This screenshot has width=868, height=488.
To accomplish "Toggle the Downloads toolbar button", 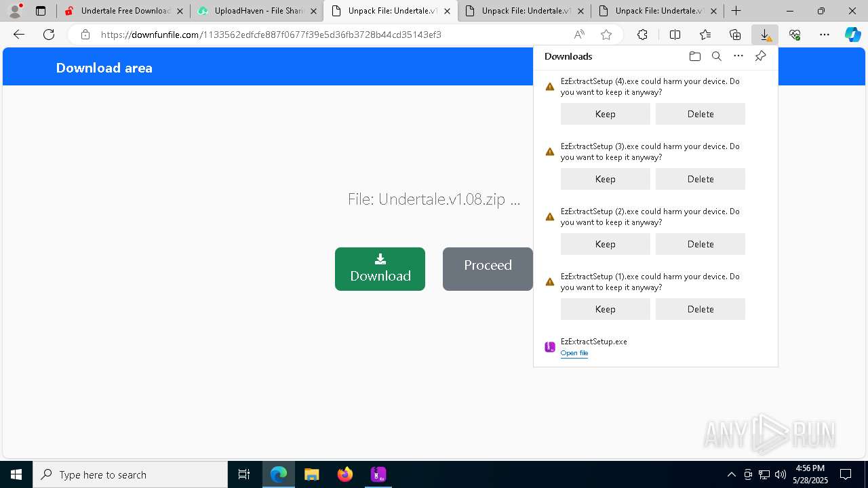I will tap(765, 35).
